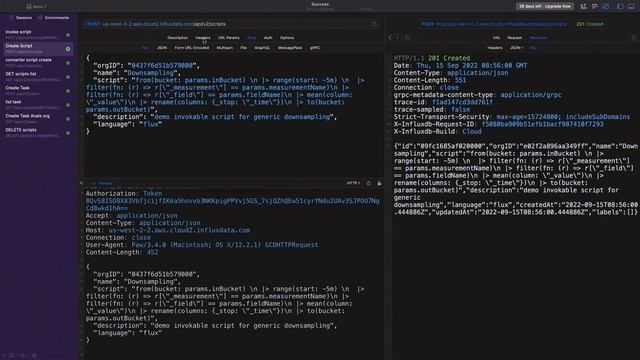Screen dimensions: 640x360
Task: Open the HTTP protocol version selector
Action: click(353, 183)
